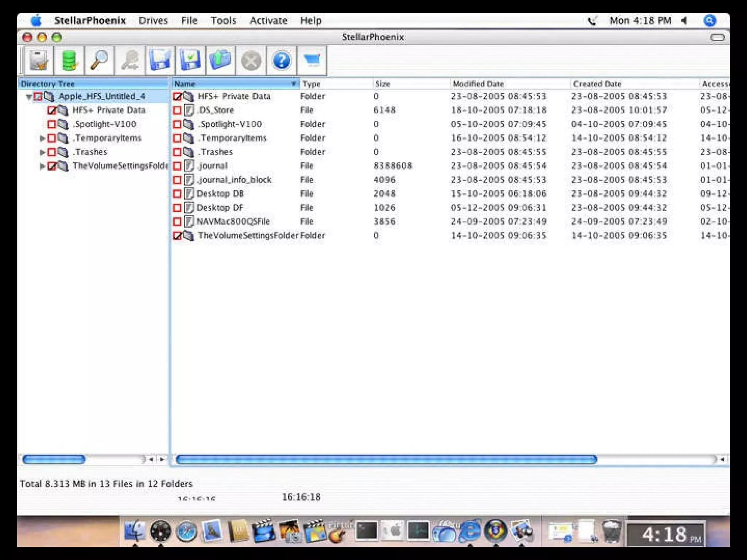Click the blue shopping cart buy icon
747x560 pixels.
click(x=312, y=61)
